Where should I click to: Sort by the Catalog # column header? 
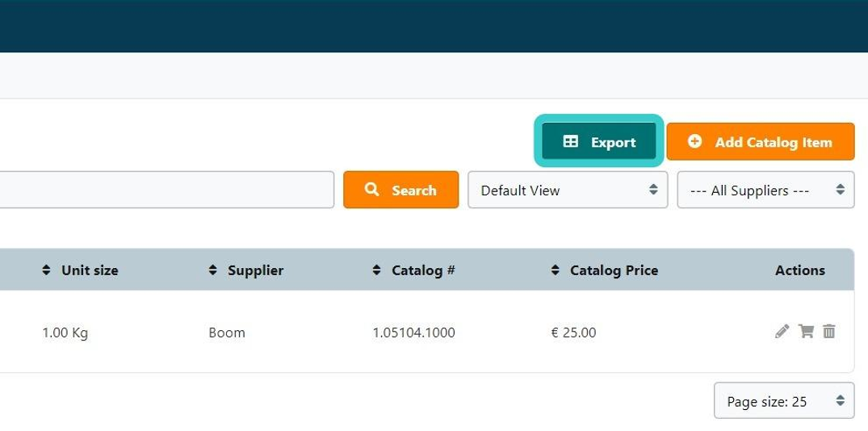(413, 270)
